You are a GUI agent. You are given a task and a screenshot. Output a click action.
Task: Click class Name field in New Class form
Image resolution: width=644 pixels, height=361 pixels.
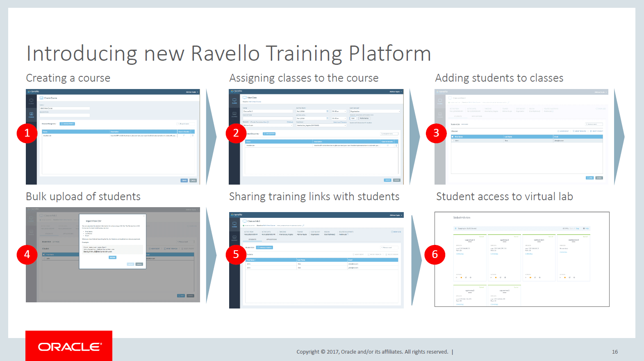(x=268, y=111)
